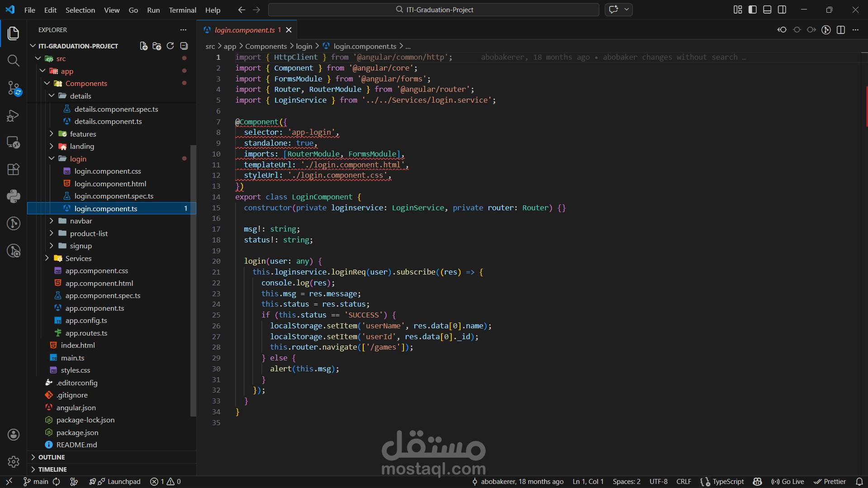Expand the navbar folder
The image size is (868, 488).
(x=52, y=221)
